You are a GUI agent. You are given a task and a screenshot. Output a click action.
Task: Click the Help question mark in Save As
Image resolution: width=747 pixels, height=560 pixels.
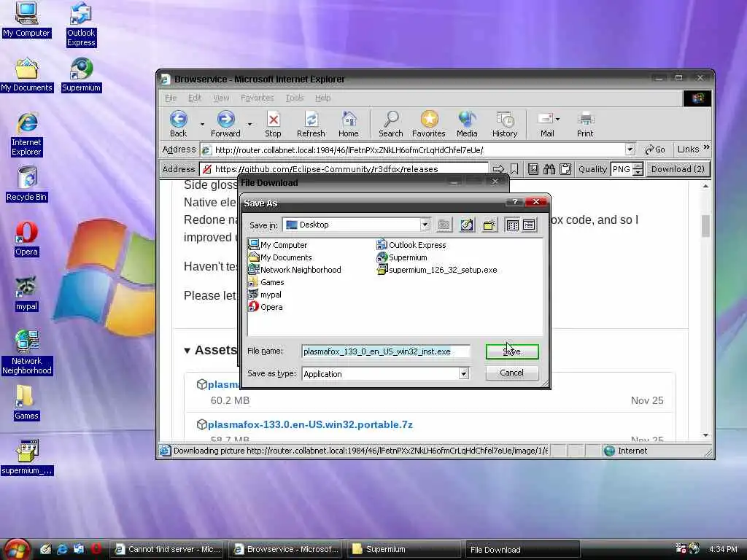pos(514,202)
